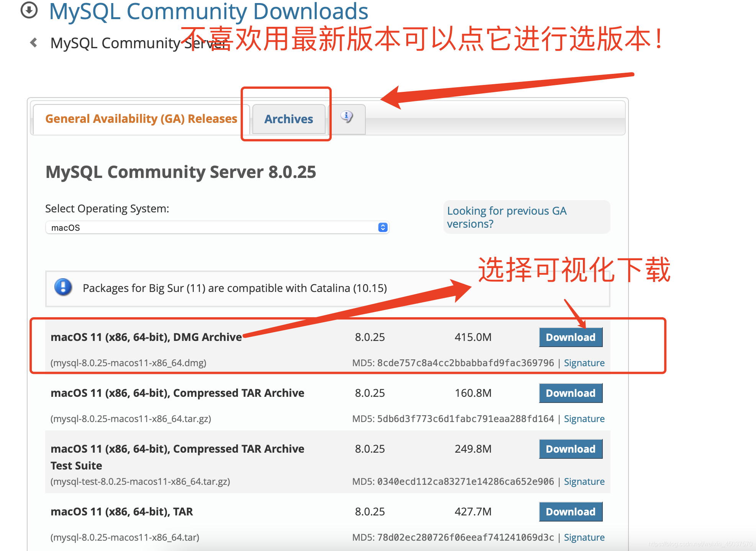This screenshot has width=756, height=551.
Task: Click the 415.0M size value
Action: click(473, 337)
